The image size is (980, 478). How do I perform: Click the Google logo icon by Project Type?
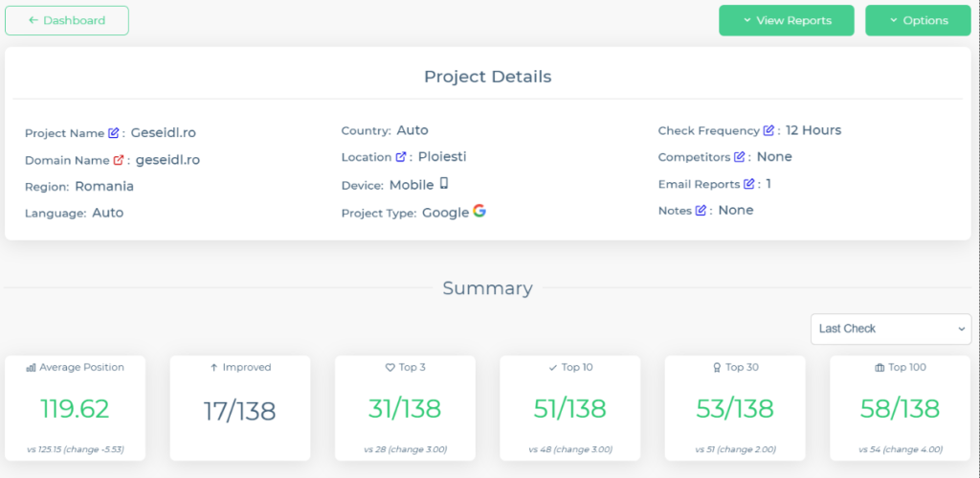point(479,212)
